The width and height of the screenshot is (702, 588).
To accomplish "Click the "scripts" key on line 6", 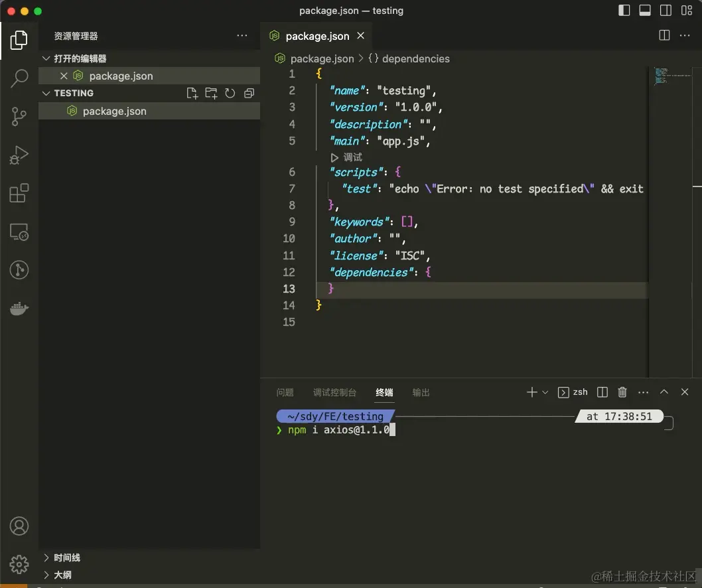I will click(x=356, y=173).
